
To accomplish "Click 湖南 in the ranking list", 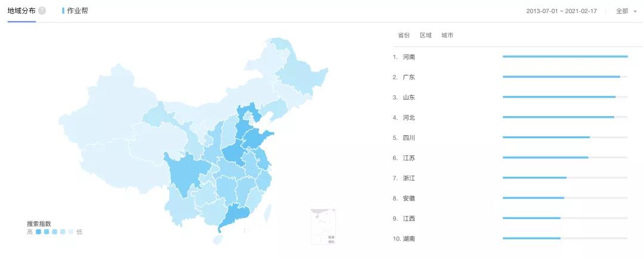I will coord(408,239).
